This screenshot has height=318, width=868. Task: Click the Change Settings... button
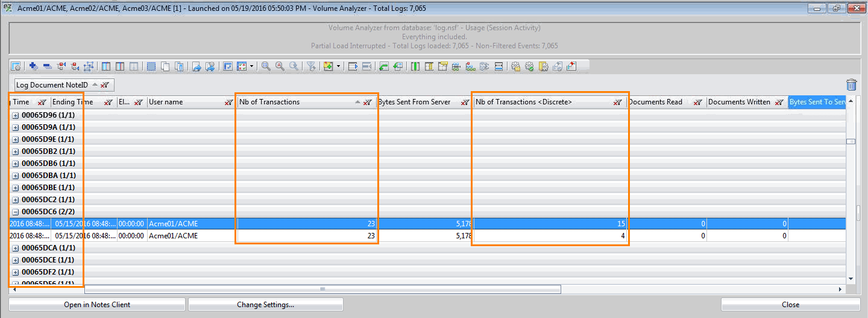pos(265,305)
